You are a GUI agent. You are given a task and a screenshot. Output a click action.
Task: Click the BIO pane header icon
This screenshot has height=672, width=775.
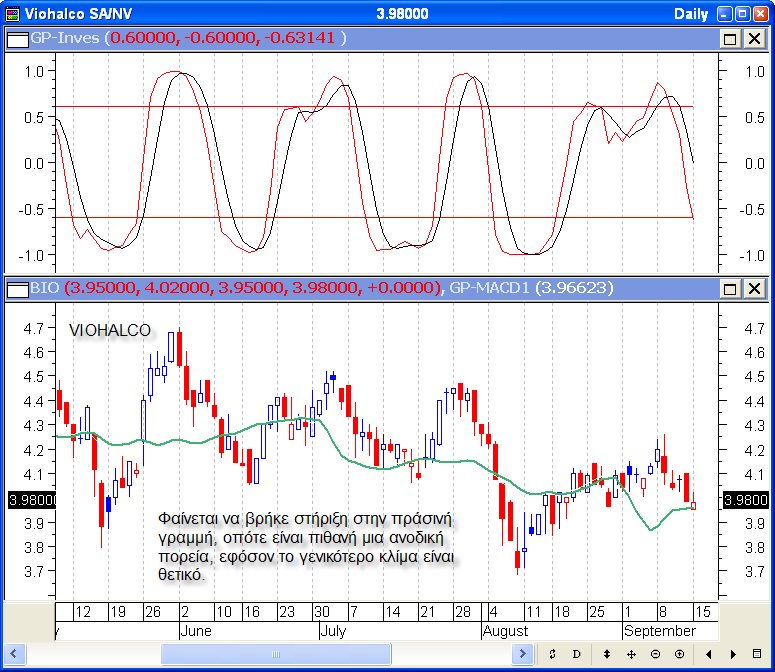[17, 289]
